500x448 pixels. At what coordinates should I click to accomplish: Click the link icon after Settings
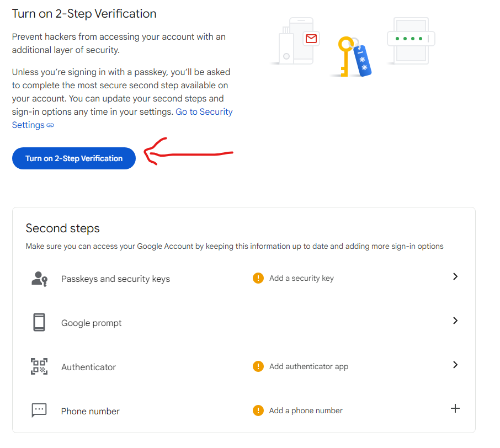[50, 125]
